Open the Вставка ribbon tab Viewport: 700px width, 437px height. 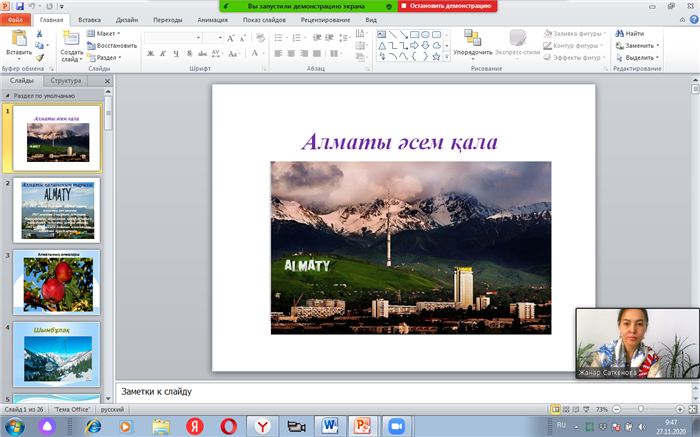pyautogui.click(x=89, y=19)
